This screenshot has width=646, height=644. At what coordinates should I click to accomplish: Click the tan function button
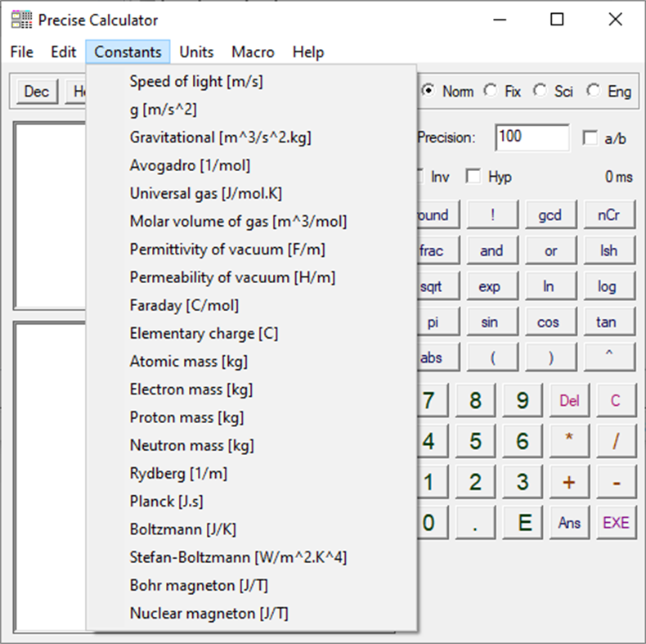pyautogui.click(x=609, y=322)
